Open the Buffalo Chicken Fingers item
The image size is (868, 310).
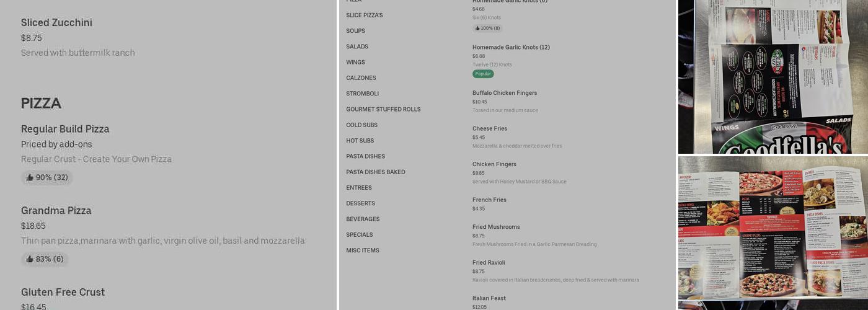[x=505, y=93]
